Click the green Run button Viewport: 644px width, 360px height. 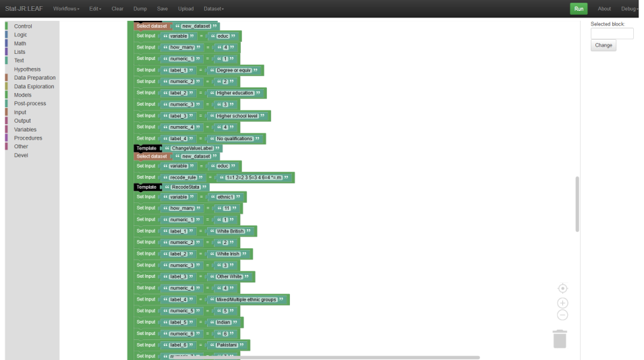click(x=579, y=9)
